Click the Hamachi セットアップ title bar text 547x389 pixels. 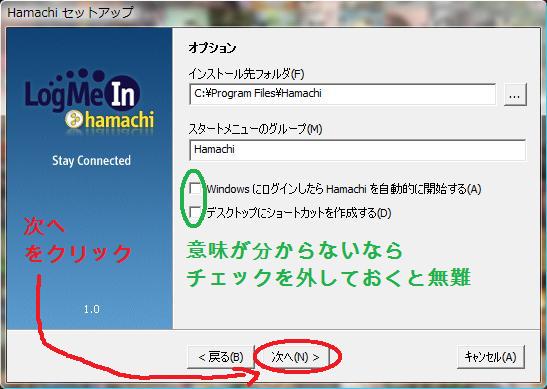coord(70,13)
